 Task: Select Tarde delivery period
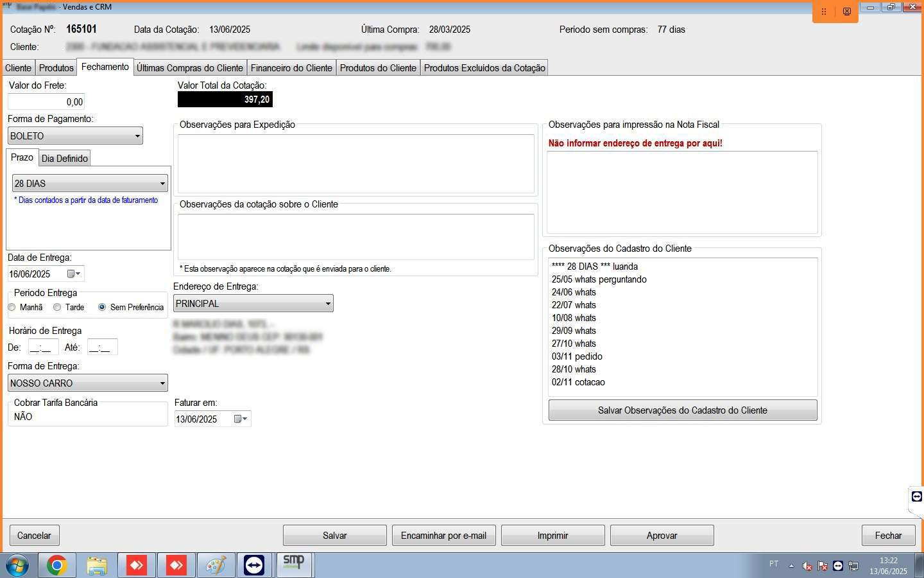click(57, 308)
